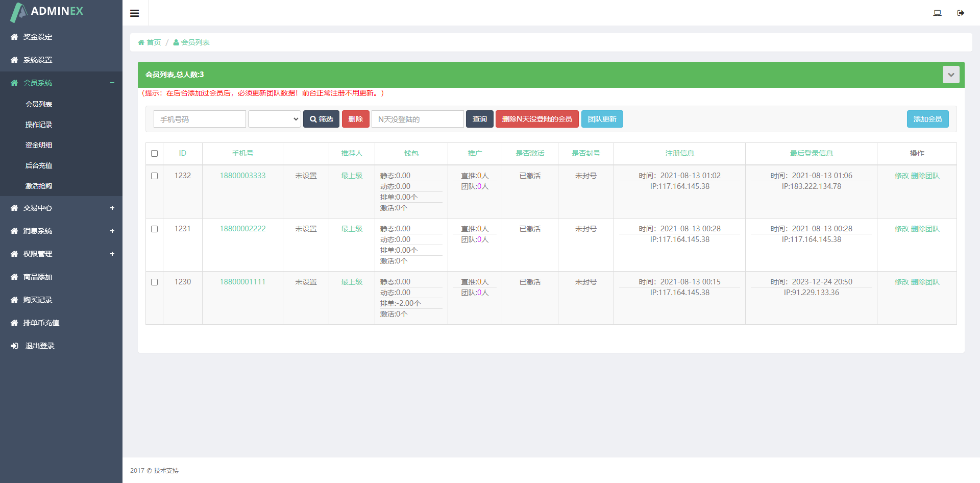
Task: Click the home icon beside 商品添加
Action: tap(14, 277)
